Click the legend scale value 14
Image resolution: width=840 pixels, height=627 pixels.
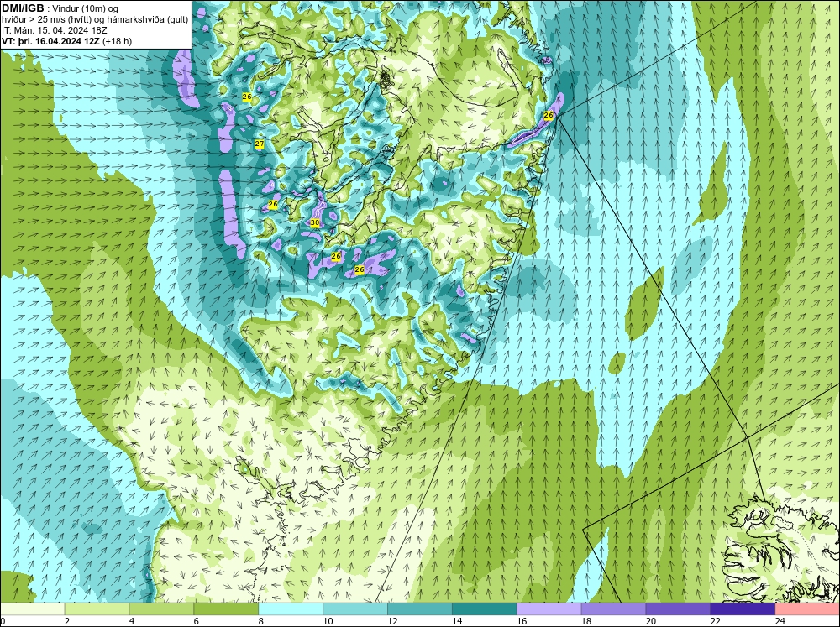pyautogui.click(x=457, y=621)
